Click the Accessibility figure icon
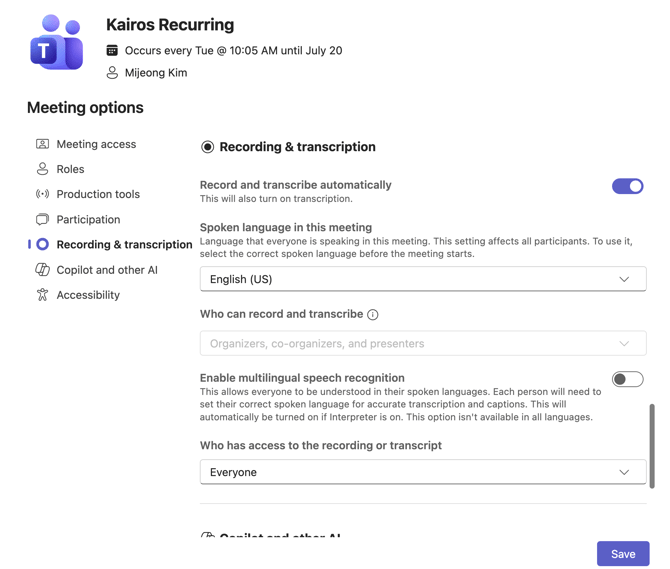Image resolution: width=670 pixels, height=569 pixels. [42, 295]
